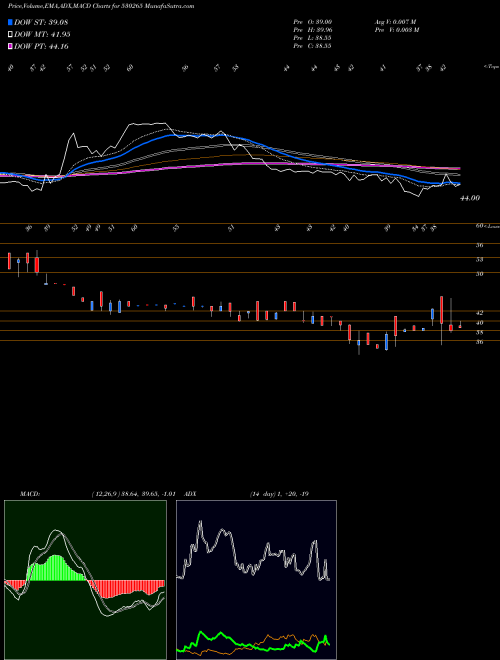The height and width of the screenshot is (660, 500).
Task: Click the ADX indicator chart thumbnail
Action: (x=256, y=580)
